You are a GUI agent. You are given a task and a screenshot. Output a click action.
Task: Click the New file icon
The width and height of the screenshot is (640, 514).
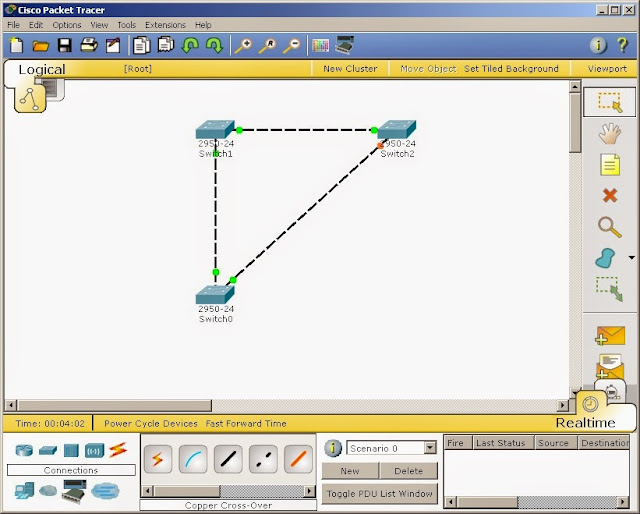point(16,45)
